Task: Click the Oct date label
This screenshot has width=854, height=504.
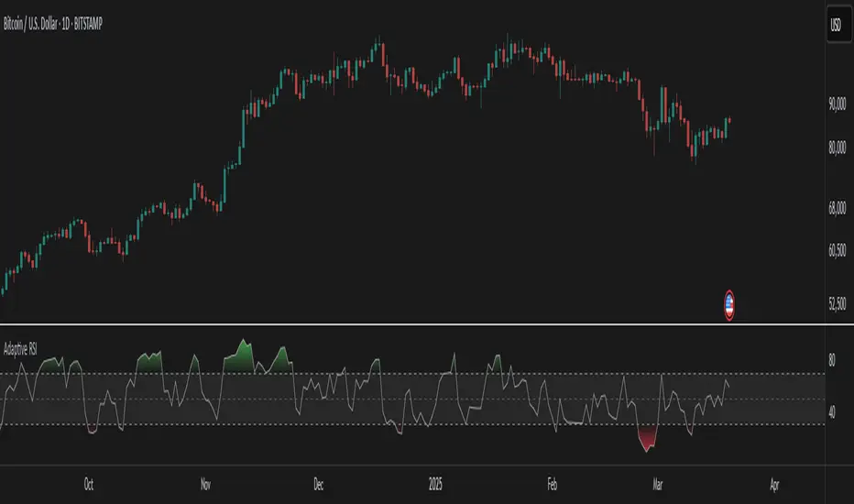Action: 88,484
